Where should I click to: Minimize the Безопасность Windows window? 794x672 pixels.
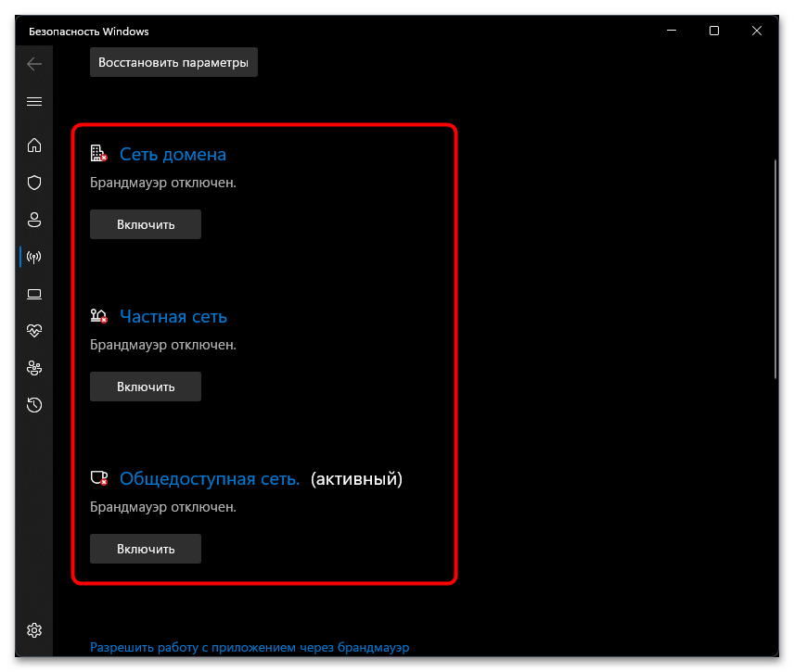pos(672,31)
